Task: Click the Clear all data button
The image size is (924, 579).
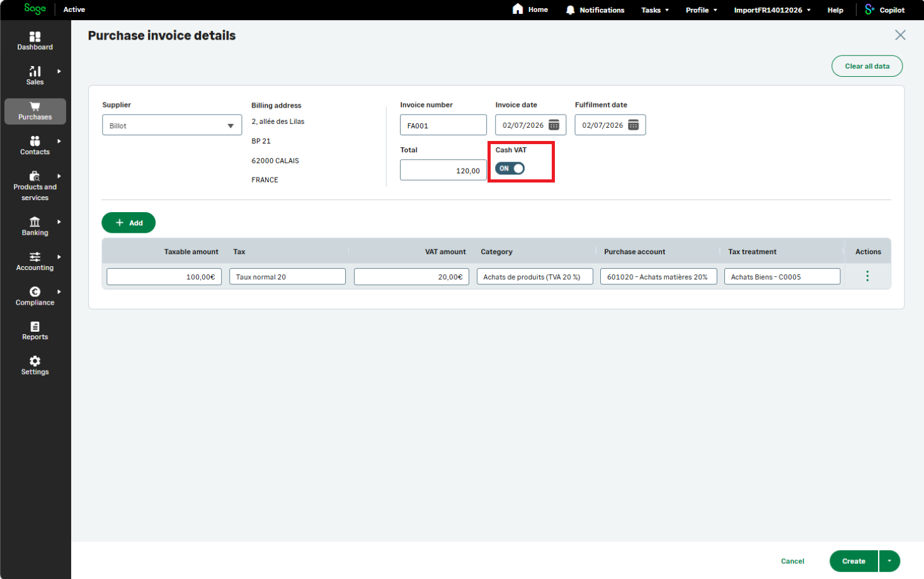Action: click(867, 66)
